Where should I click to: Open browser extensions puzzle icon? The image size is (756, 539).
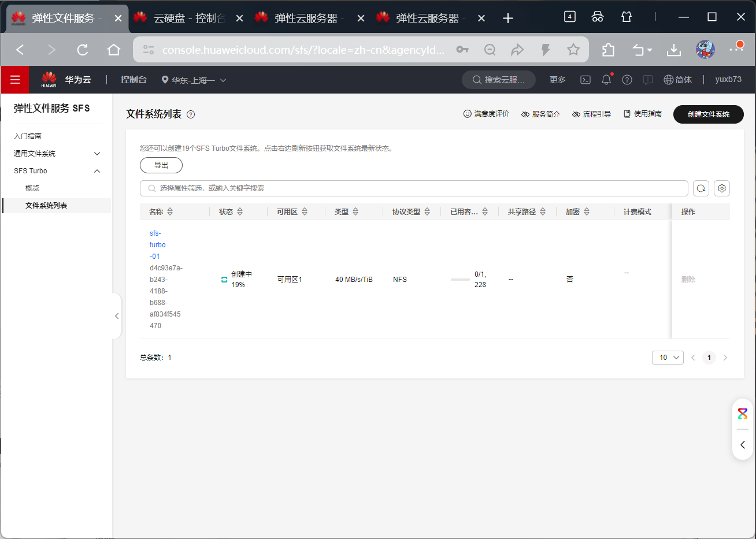(x=608, y=50)
